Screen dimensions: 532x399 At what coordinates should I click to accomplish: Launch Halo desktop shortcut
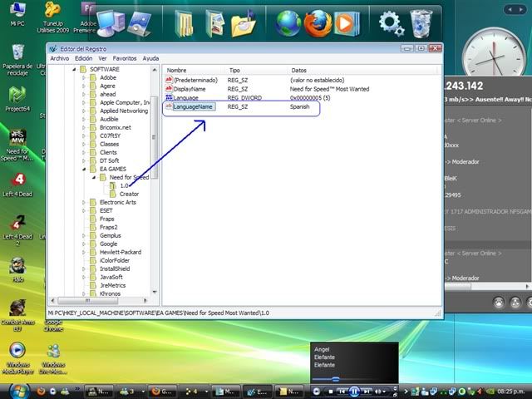17,270
